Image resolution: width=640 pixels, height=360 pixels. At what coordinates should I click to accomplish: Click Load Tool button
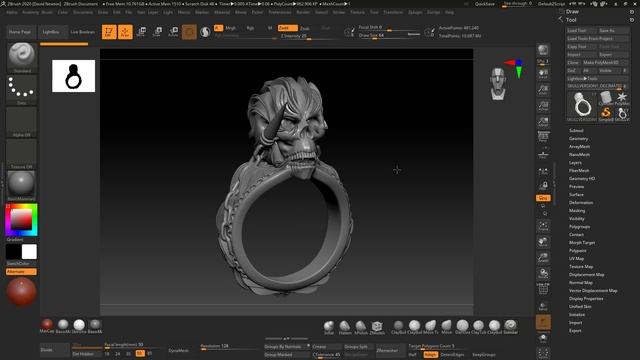click(581, 31)
